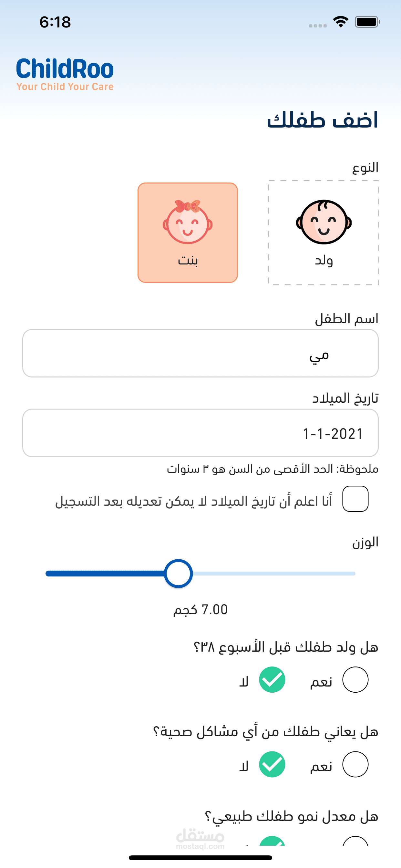Tap the cellular signal dots
The width and height of the screenshot is (401, 868).
pos(318,26)
